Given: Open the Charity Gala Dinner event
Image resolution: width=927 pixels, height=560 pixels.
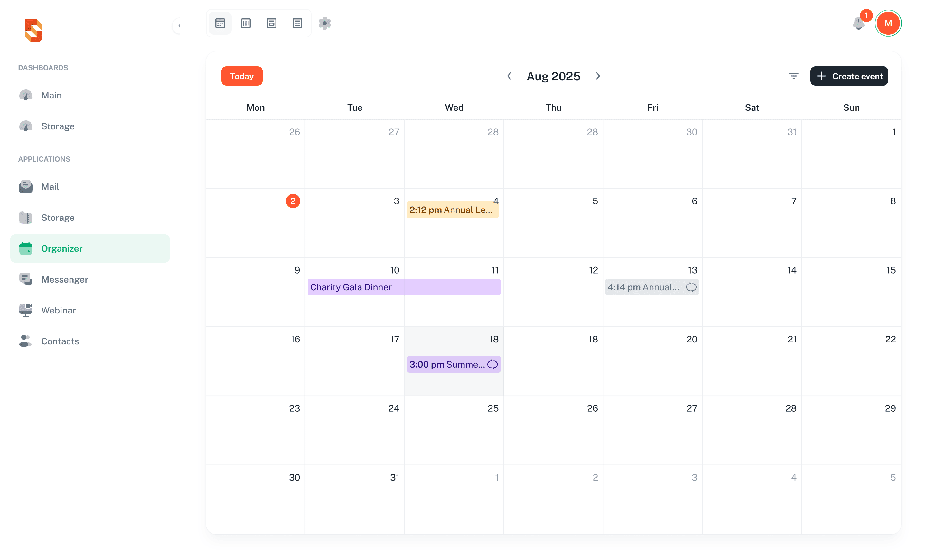Looking at the screenshot, I should (x=404, y=287).
